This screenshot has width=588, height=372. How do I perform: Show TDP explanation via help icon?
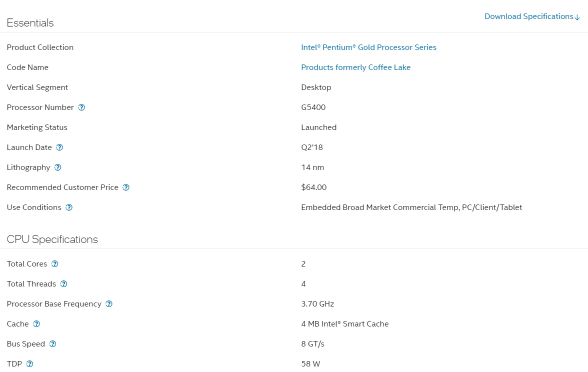pyautogui.click(x=29, y=364)
